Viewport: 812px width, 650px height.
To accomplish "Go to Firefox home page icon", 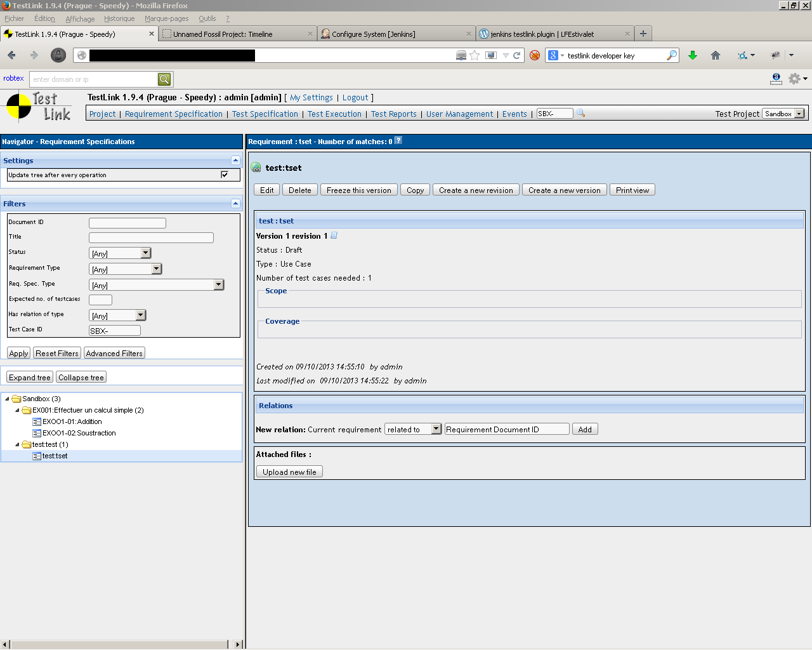I will 716,55.
